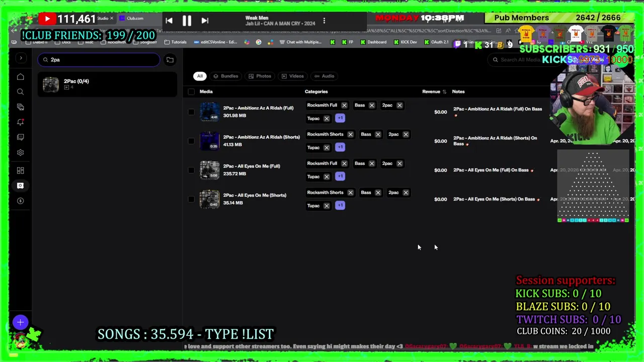Image resolution: width=644 pixels, height=362 pixels.
Task: Remove Bass tag from Ambitionz Az A Ridah (Shorts)
Action: (378, 135)
